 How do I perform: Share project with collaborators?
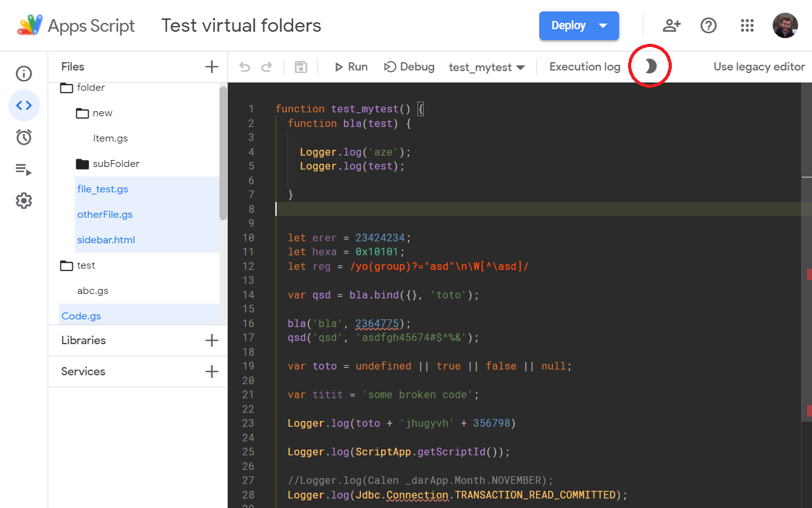click(671, 25)
